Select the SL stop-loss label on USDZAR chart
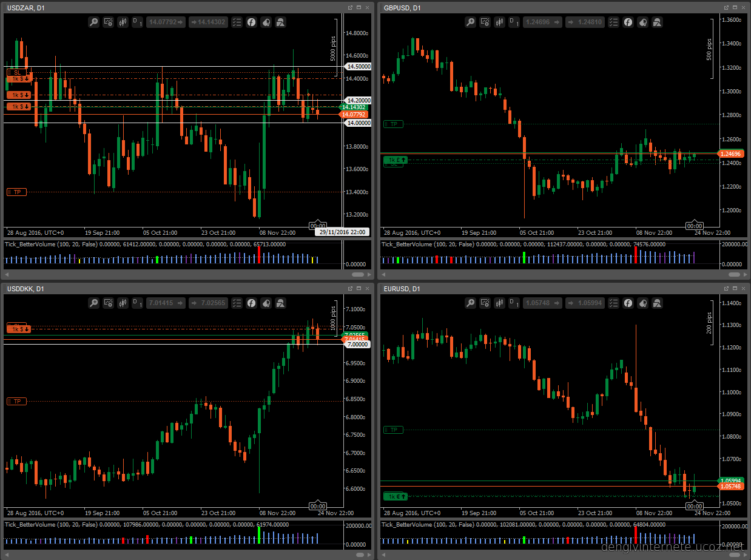 click(17, 72)
